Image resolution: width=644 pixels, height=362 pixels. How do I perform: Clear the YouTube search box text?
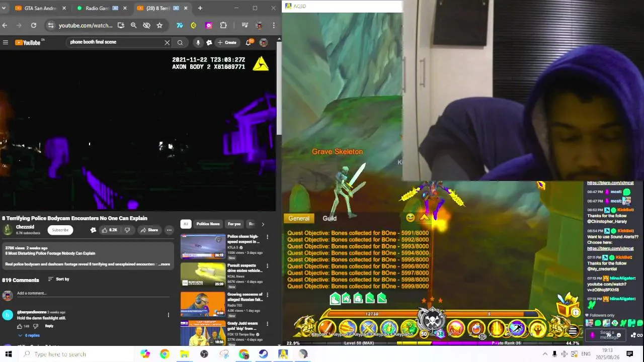pos(167,43)
